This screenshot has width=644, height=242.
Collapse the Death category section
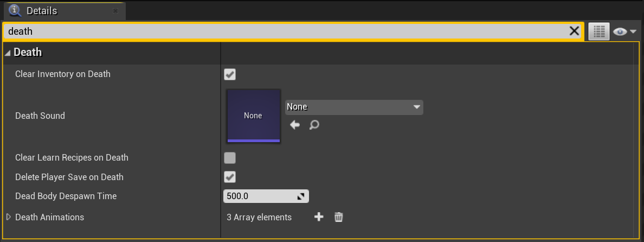[x=8, y=53]
